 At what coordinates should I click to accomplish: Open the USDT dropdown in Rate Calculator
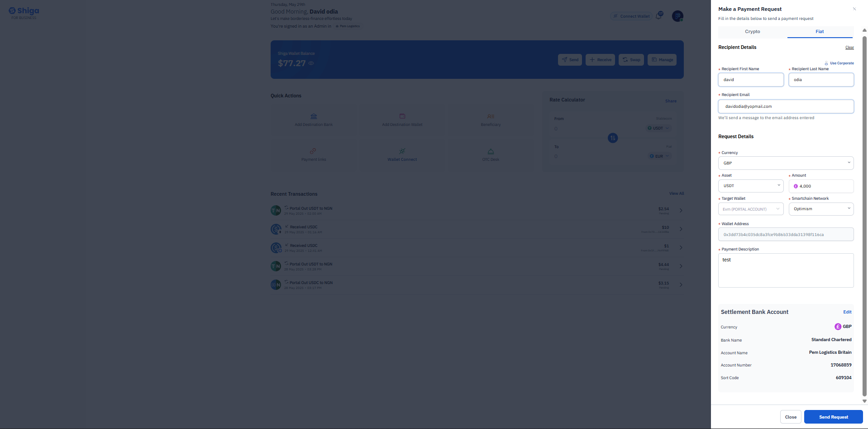tap(658, 128)
